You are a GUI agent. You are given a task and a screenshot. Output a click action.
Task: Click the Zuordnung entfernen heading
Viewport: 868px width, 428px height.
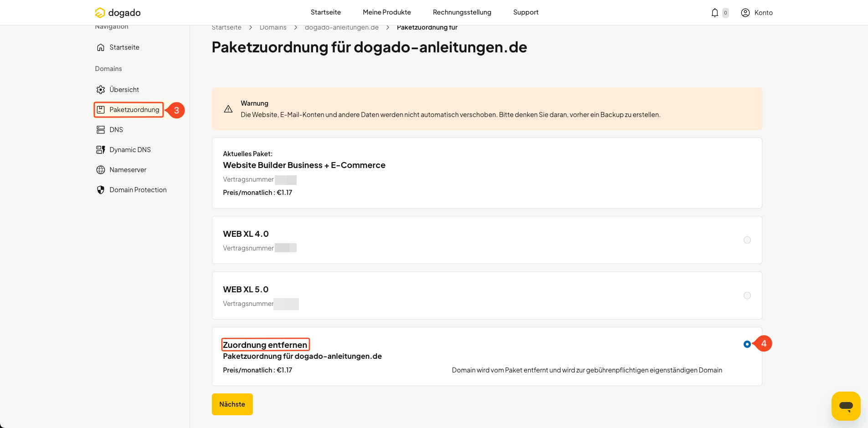[265, 345]
